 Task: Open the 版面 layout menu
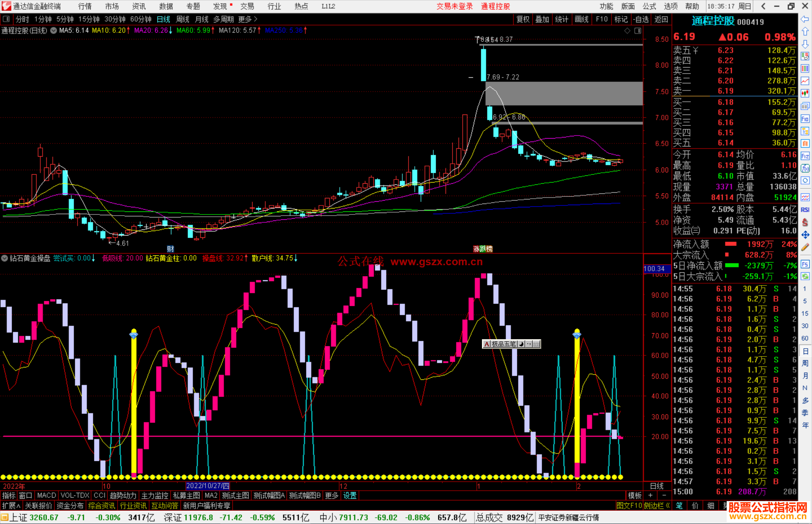[628, 6]
